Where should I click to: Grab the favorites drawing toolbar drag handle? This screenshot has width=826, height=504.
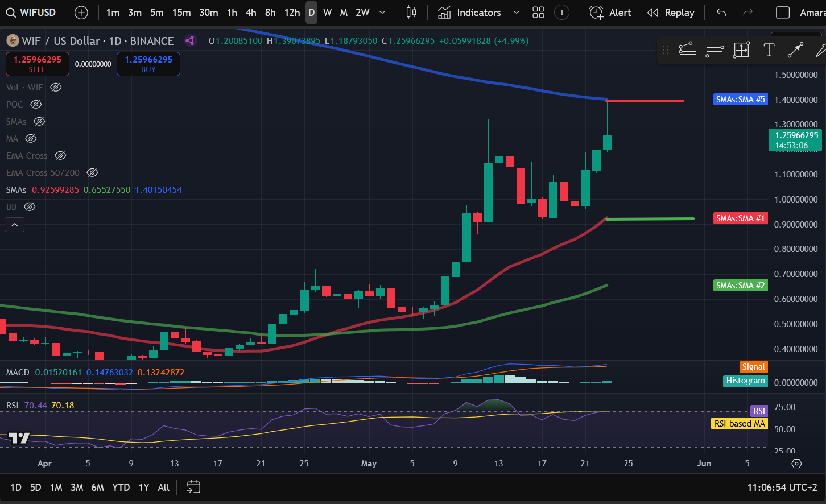(x=666, y=50)
